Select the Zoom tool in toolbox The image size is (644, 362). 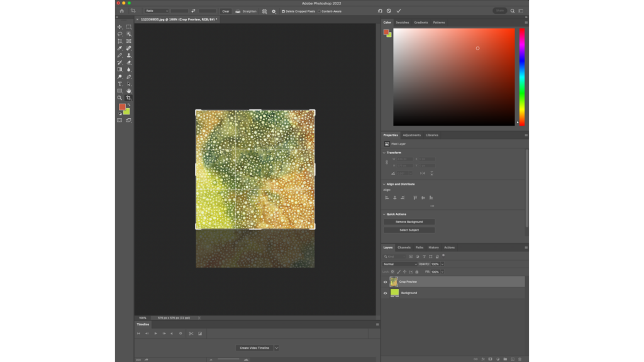click(x=119, y=98)
